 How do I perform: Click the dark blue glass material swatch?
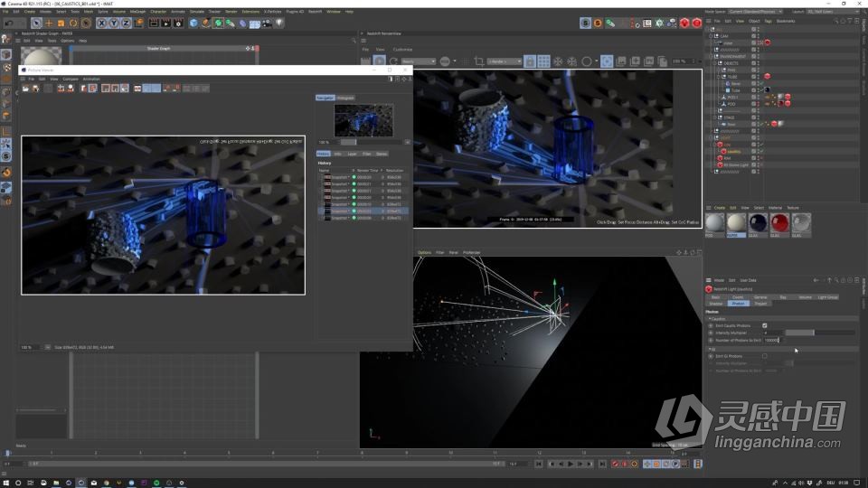758,223
